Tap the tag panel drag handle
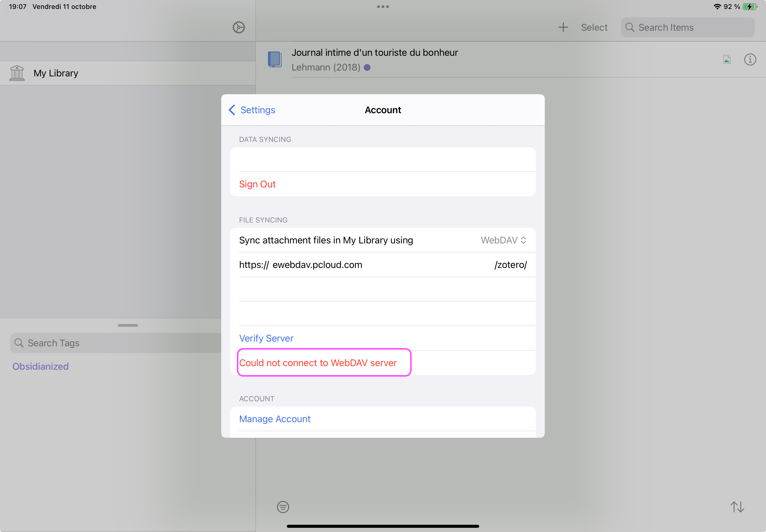 [128, 325]
